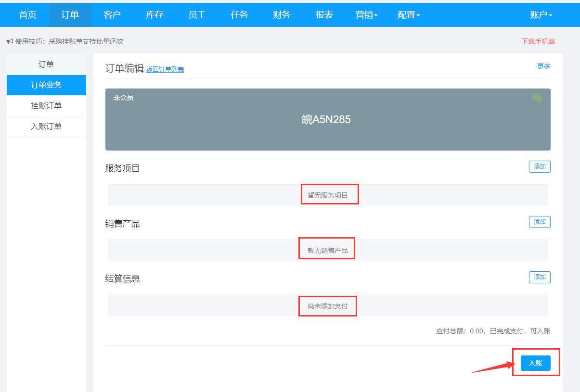Click the 暂无销售产品 text

click(x=328, y=251)
